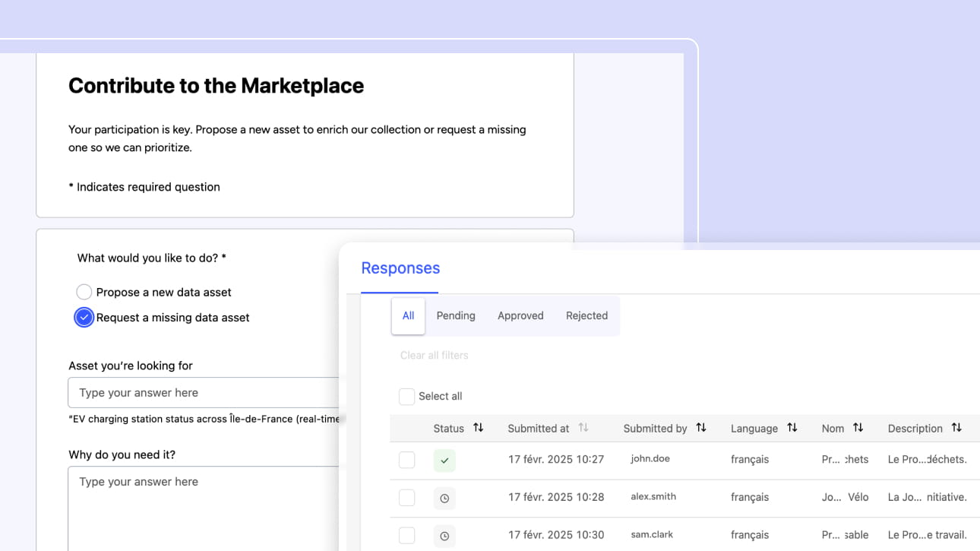Sort by Nom column arrows
This screenshot has width=980, height=551.
click(x=858, y=428)
